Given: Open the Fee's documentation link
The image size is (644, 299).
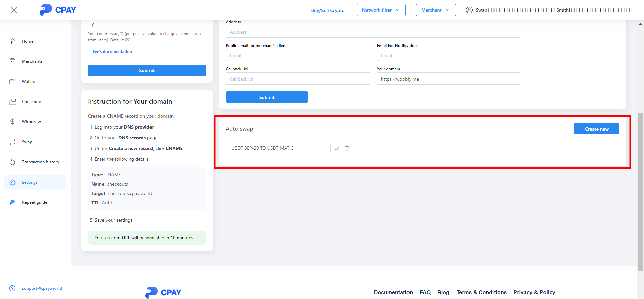Looking at the screenshot, I should pyautogui.click(x=112, y=52).
